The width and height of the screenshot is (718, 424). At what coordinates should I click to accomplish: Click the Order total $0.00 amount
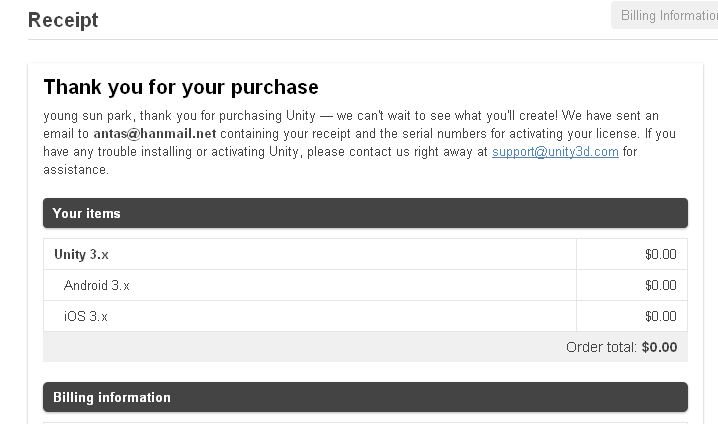click(x=659, y=347)
